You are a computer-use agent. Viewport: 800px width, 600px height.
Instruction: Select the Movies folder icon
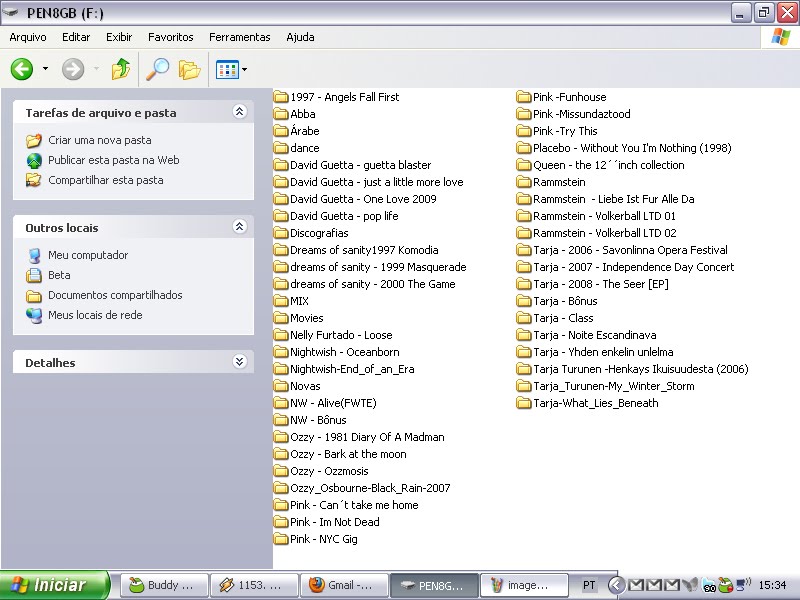click(x=281, y=318)
